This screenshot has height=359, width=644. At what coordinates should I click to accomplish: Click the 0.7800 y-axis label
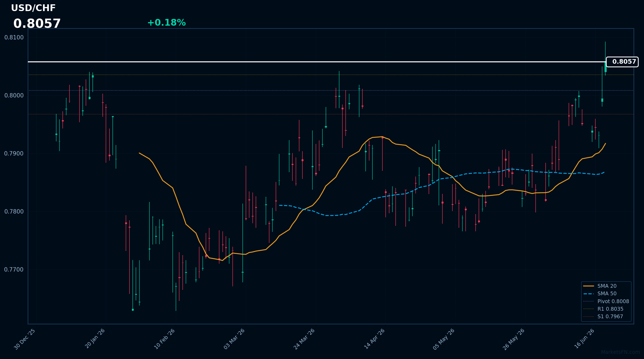coord(14,212)
